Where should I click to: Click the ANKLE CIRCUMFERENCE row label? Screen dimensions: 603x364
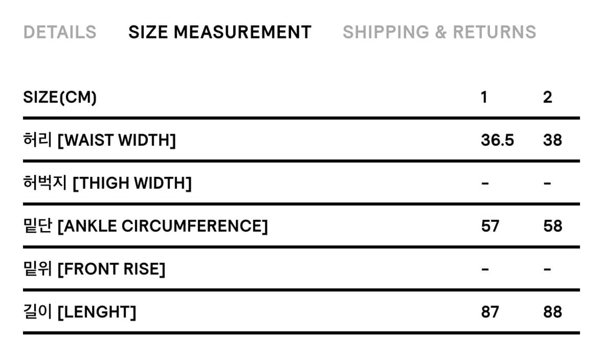tap(145, 226)
